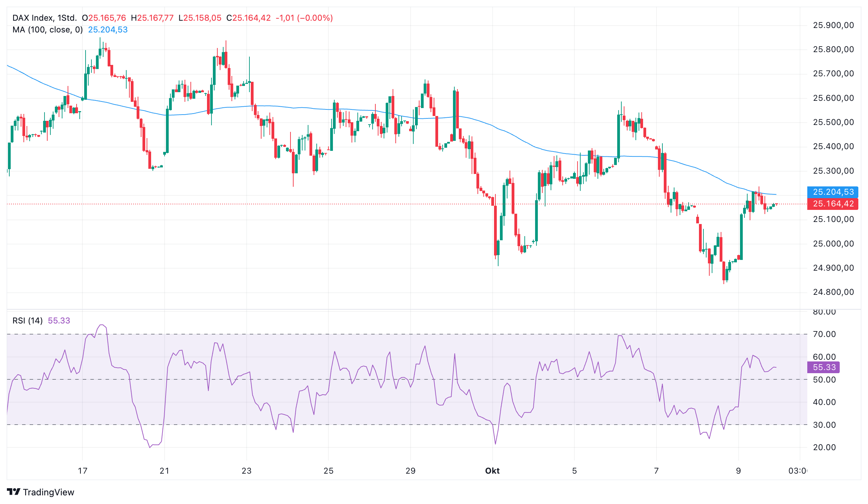Select the DAX Index, 1Std. title label

pyautogui.click(x=45, y=18)
